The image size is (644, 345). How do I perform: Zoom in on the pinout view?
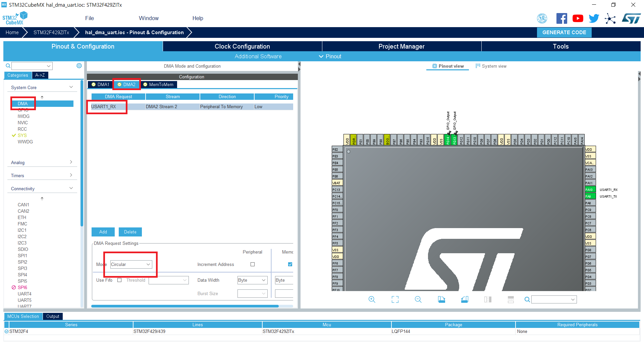372,299
